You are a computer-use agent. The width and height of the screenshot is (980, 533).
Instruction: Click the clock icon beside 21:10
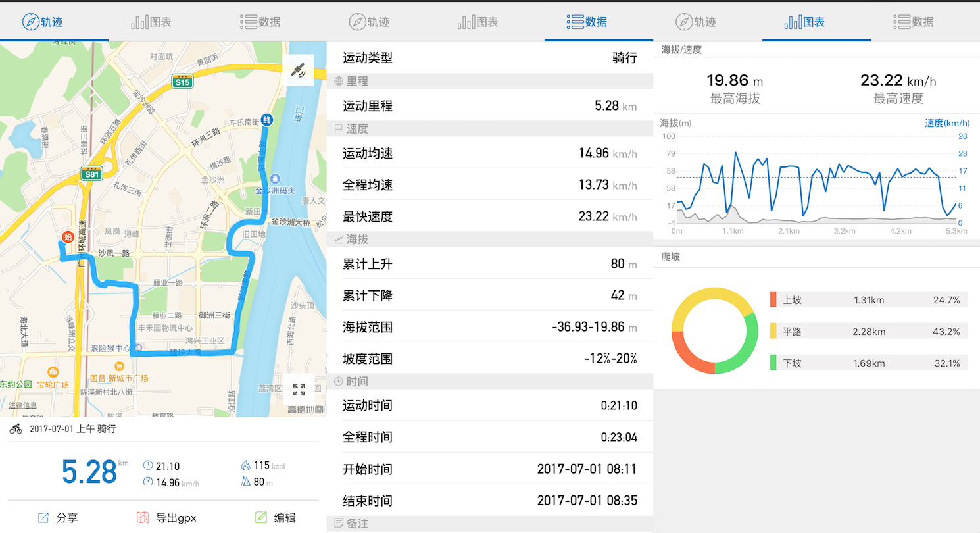pyautogui.click(x=148, y=465)
